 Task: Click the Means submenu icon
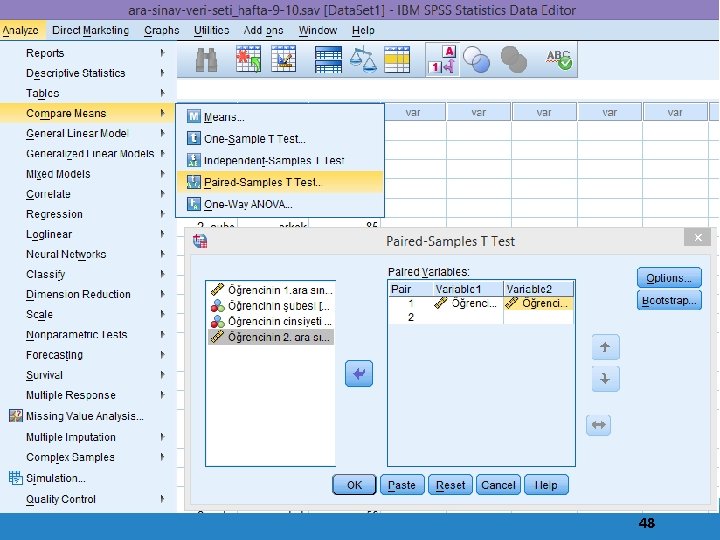(x=194, y=117)
